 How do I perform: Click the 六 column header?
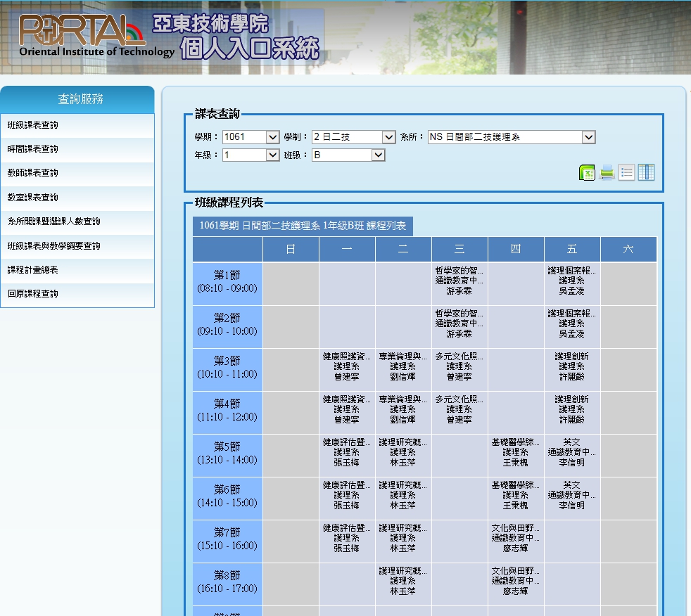[x=628, y=249]
